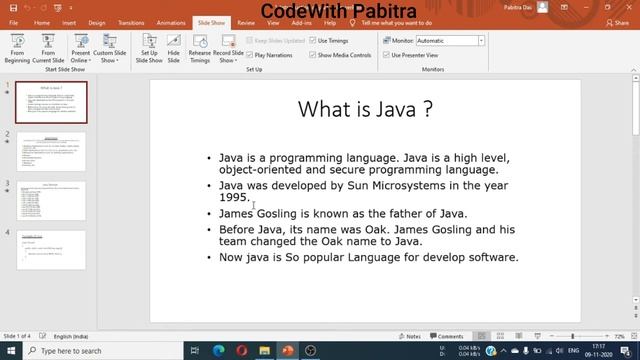
Task: Click bullet text James Gosling is known as father
Action: tap(343, 213)
